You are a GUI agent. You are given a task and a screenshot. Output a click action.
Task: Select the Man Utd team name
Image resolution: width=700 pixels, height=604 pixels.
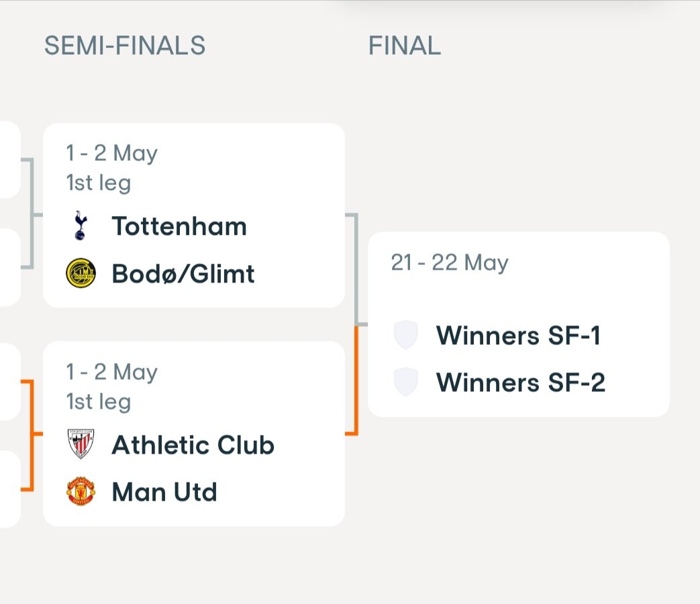pyautogui.click(x=164, y=492)
